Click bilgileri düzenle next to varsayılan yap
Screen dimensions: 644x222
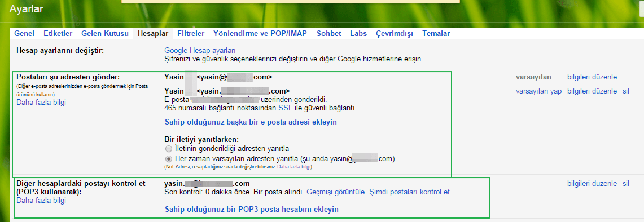[x=592, y=91]
